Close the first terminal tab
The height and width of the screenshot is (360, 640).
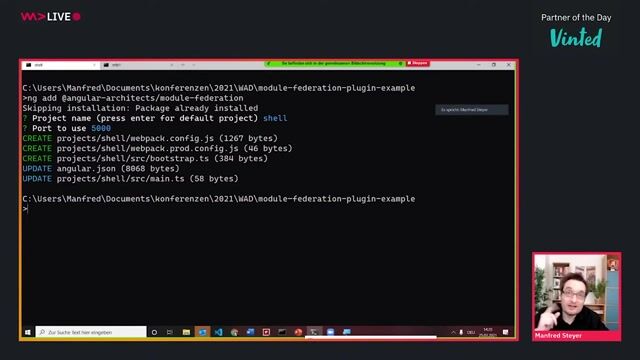click(x=94, y=65)
